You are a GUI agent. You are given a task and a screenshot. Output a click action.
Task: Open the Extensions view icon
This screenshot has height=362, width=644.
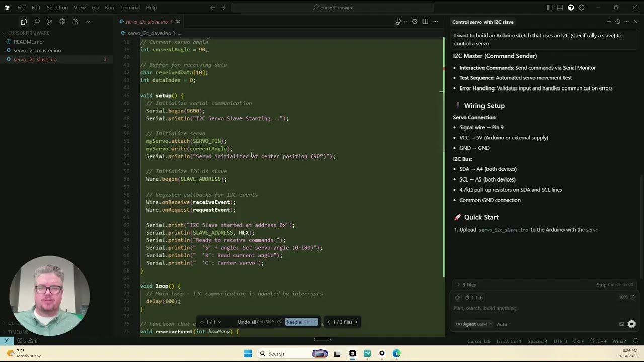pos(75,22)
